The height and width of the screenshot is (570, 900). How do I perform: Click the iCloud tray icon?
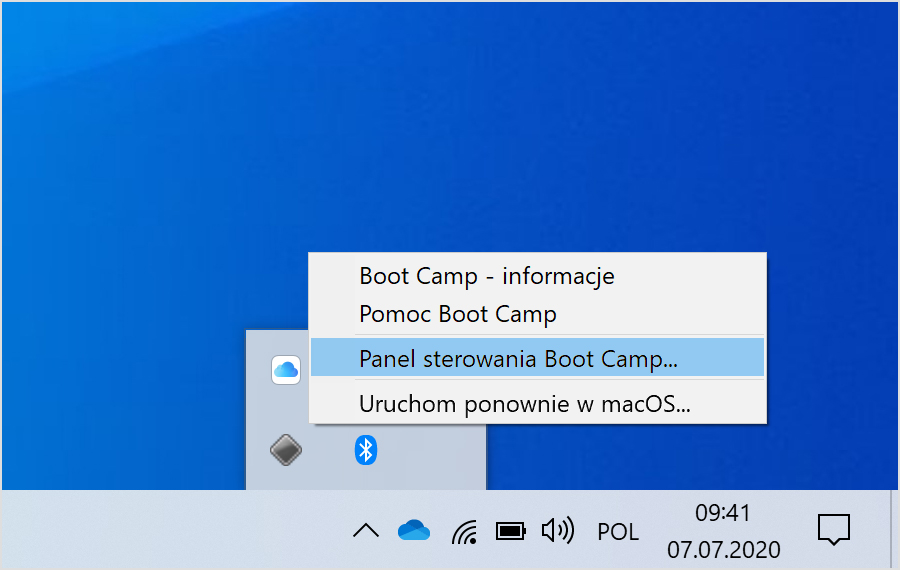point(286,370)
